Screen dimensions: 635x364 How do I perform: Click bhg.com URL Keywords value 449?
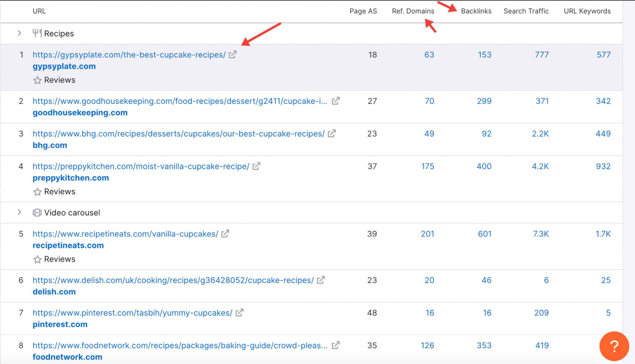(603, 134)
